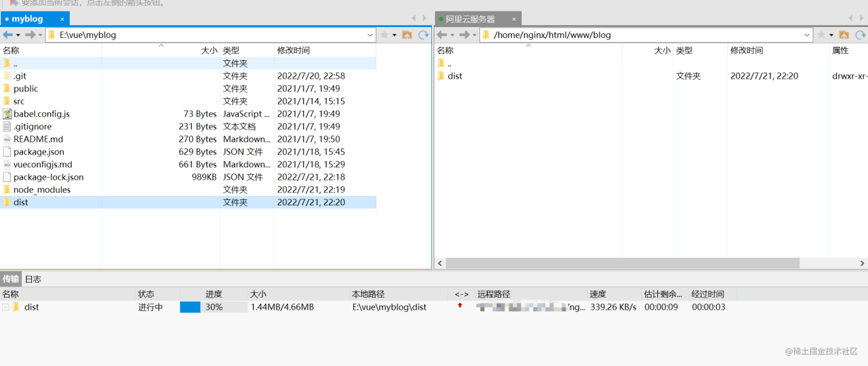Image resolution: width=868 pixels, height=366 pixels.
Task: Click the remote pane favorites star icon
Action: click(821, 35)
